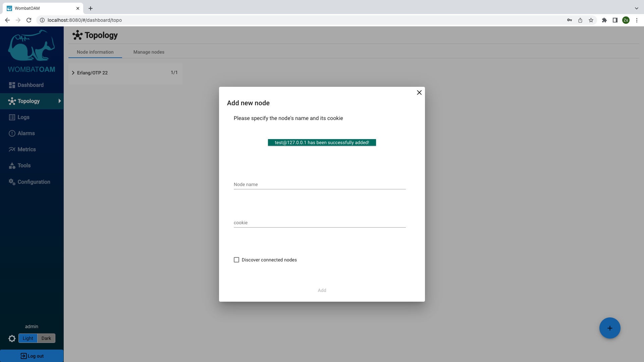This screenshot has width=644, height=362.
Task: Share this page icon
Action: tap(580, 20)
